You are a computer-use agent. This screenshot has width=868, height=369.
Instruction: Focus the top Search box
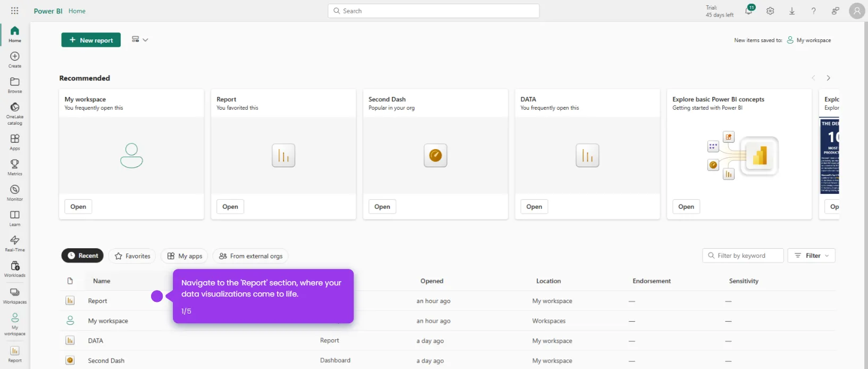(433, 11)
